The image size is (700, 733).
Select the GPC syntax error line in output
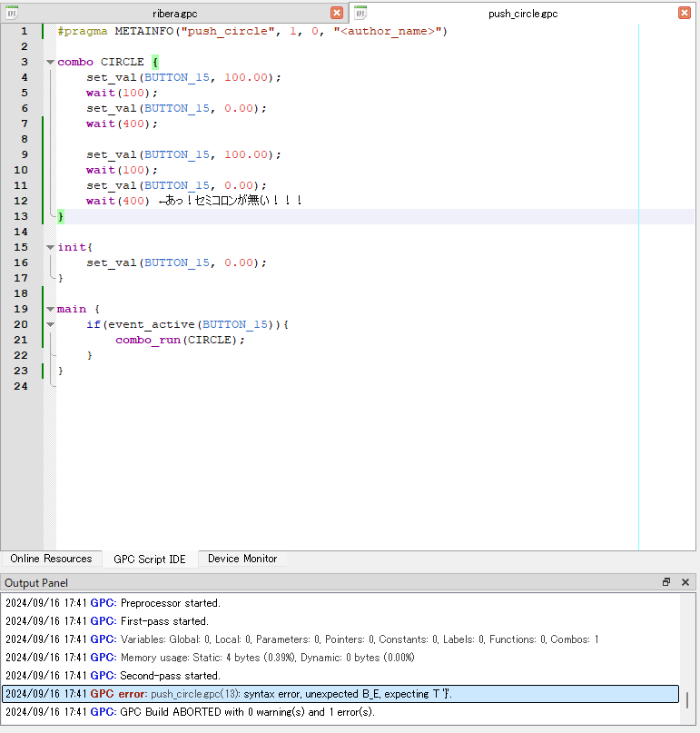pyautogui.click(x=340, y=694)
